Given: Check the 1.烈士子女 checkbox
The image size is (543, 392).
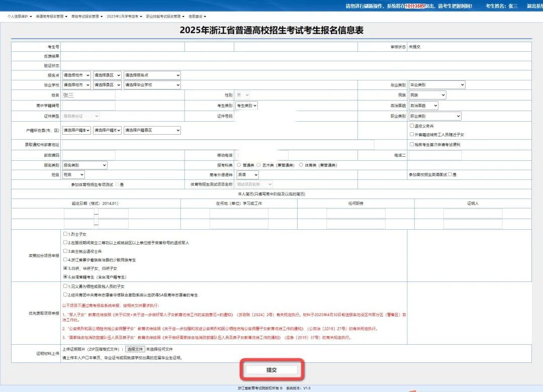Looking at the screenshot, I should tap(65, 234).
